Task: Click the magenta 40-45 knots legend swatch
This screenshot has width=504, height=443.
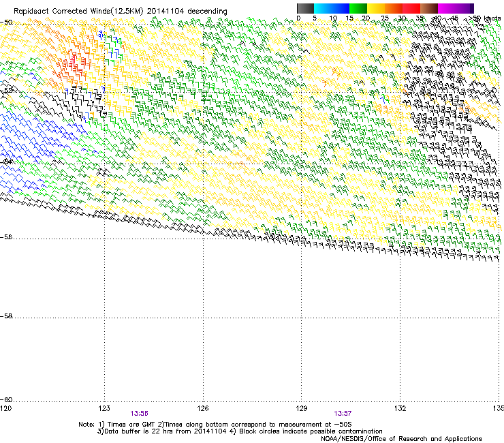Action: point(447,8)
